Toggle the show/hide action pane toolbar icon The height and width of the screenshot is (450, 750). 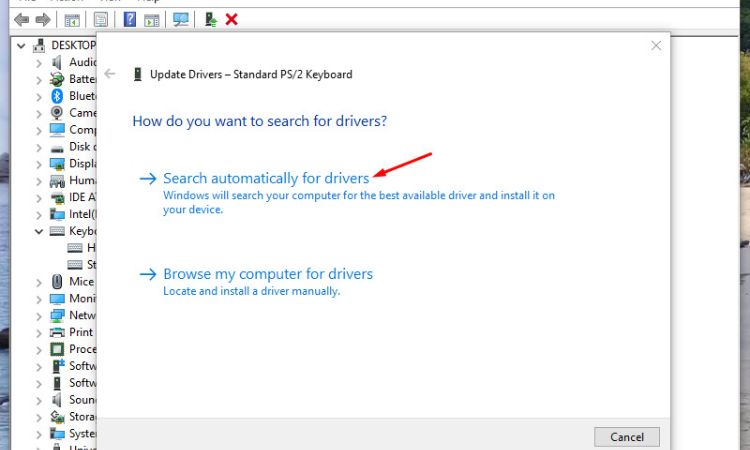[152, 20]
